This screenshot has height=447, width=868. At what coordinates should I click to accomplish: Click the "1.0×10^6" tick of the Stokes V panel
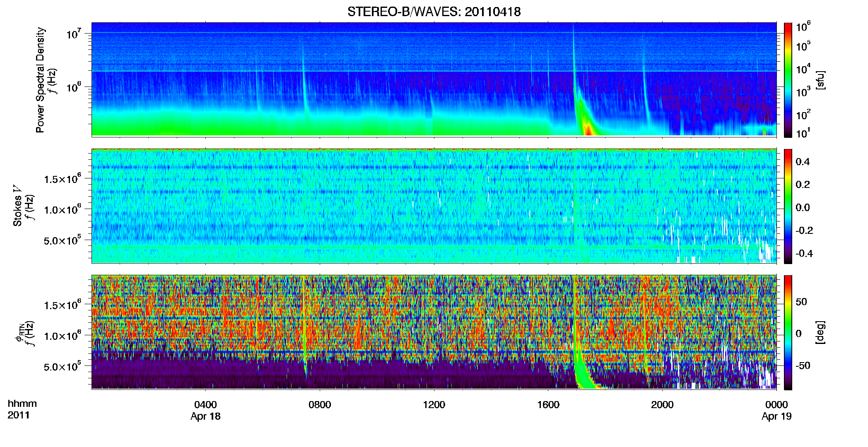pyautogui.click(x=63, y=209)
